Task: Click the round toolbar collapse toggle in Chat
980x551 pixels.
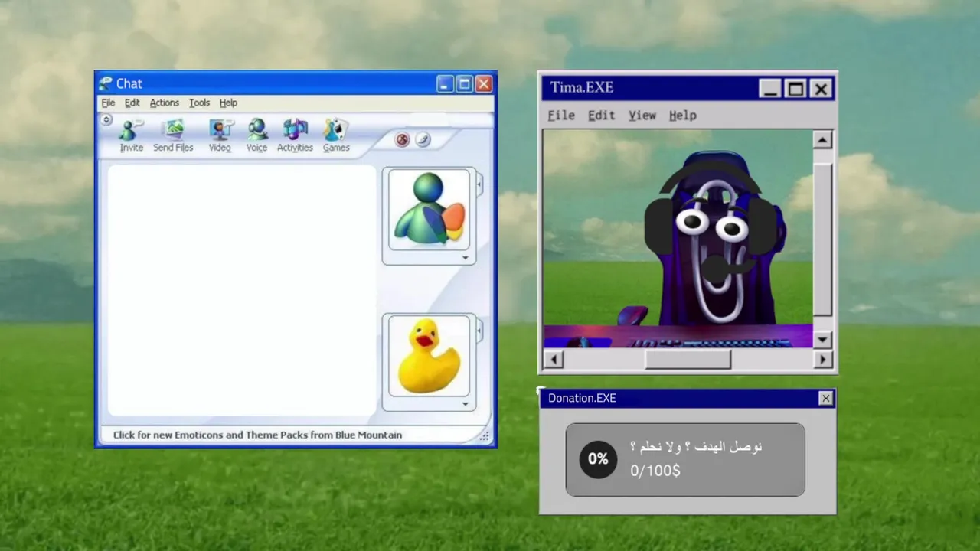Action: (106, 119)
